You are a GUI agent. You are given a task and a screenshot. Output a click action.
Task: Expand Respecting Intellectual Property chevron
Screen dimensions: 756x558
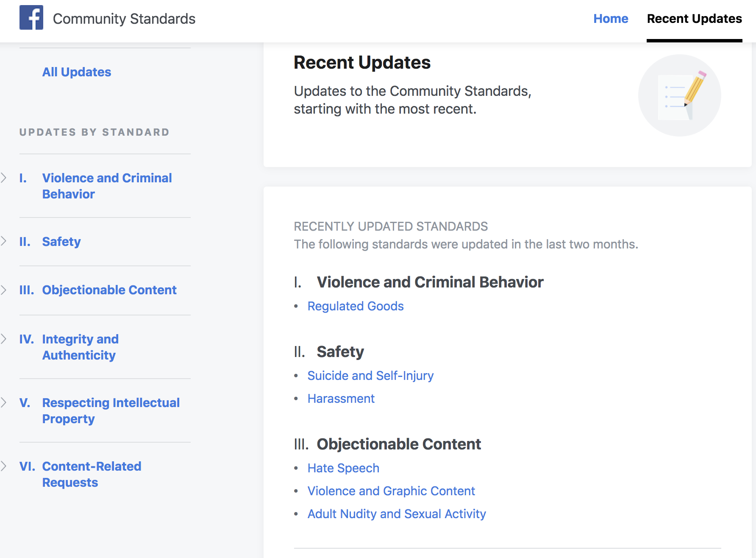[4, 402]
